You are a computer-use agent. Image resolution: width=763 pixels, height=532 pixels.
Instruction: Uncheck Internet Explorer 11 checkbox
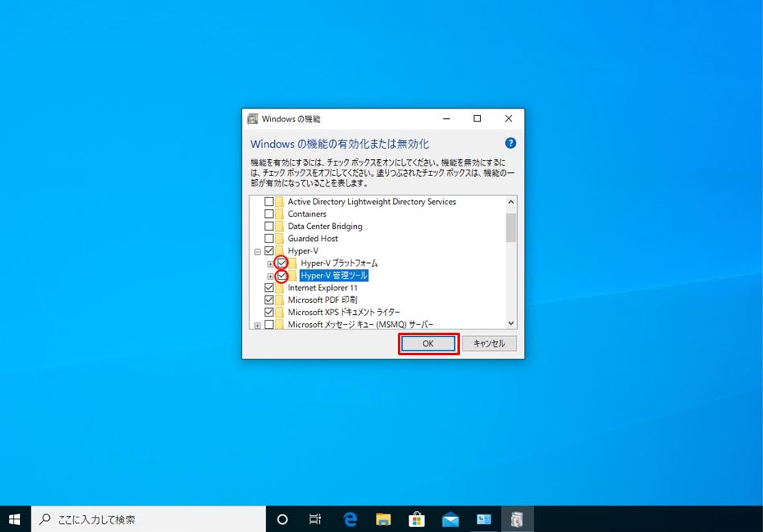(x=269, y=288)
